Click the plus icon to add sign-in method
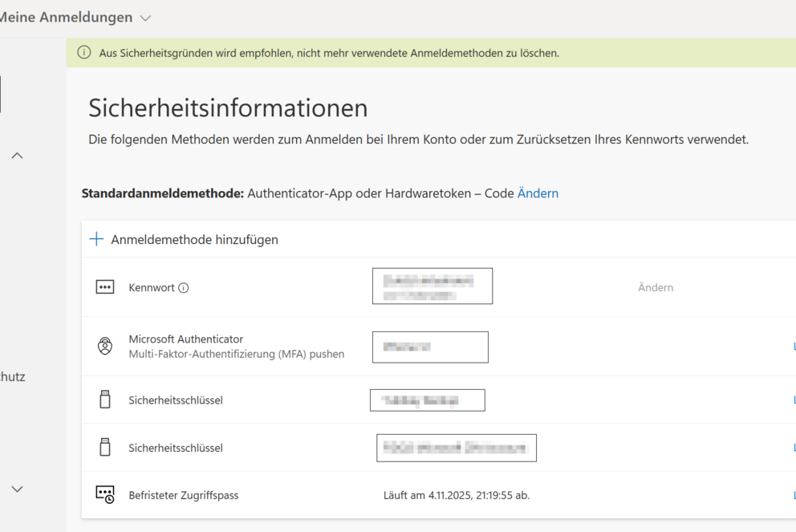The image size is (796, 532). click(x=96, y=239)
